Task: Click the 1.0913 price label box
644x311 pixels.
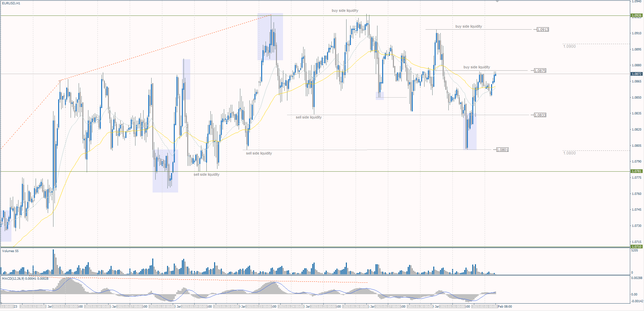Action: [x=542, y=30]
